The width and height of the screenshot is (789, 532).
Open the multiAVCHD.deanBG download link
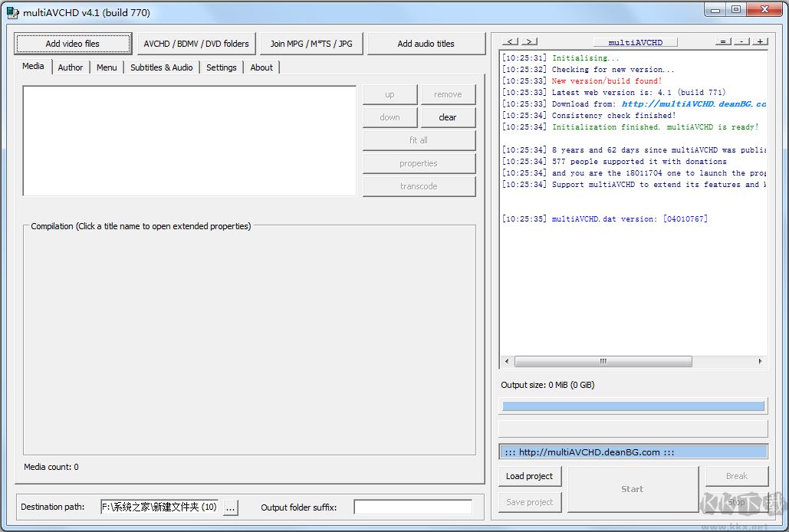(x=694, y=104)
